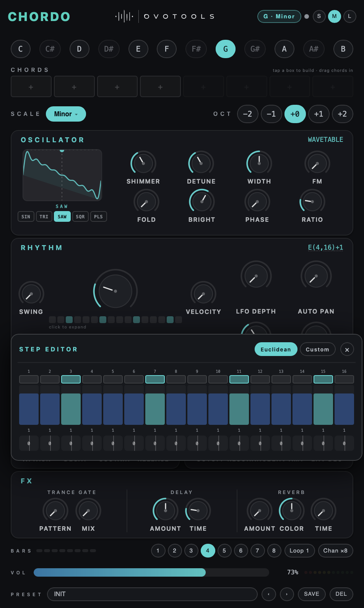Set octave to +2

[x=343, y=114]
